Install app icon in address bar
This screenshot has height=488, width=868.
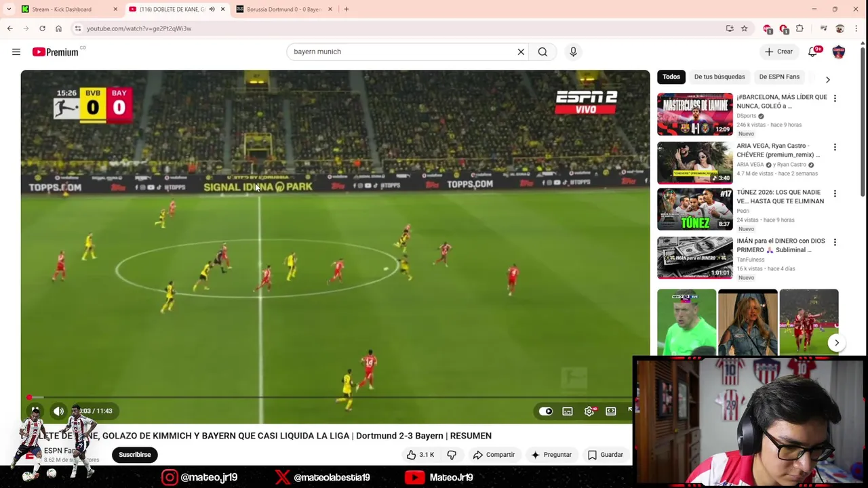pos(730,28)
